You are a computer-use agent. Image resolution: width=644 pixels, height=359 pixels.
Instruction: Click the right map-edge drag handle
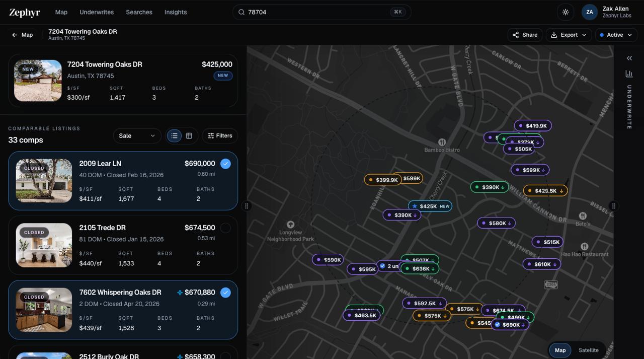tap(613, 206)
